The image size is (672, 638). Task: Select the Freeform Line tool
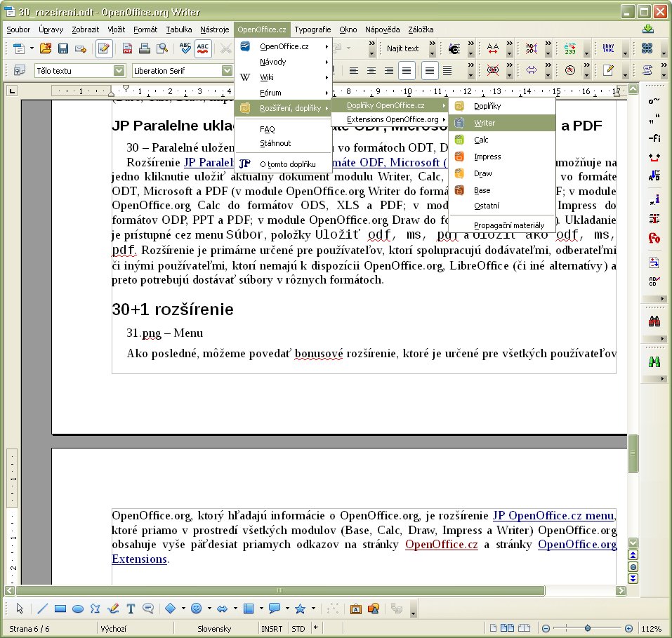tap(113, 609)
